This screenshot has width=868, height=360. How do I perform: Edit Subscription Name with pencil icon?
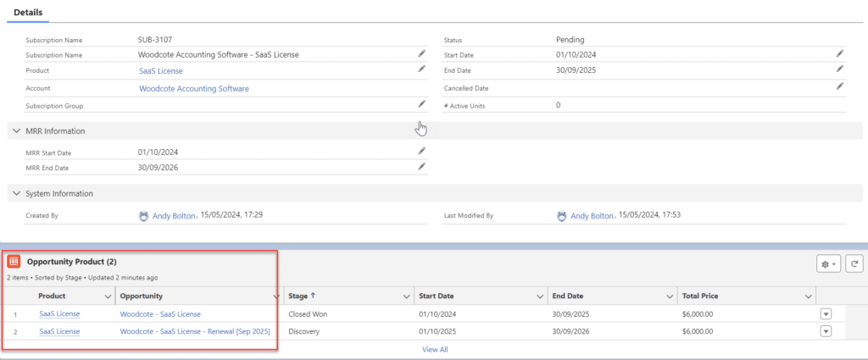(421, 53)
